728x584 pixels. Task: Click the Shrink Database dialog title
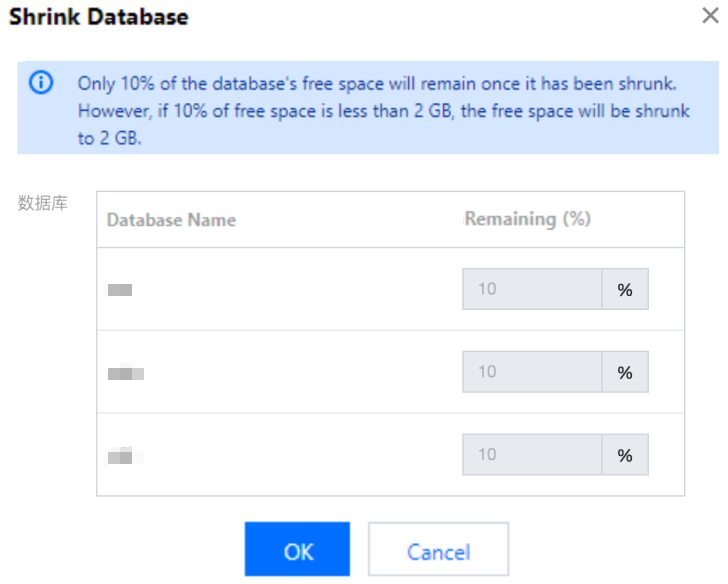98,17
